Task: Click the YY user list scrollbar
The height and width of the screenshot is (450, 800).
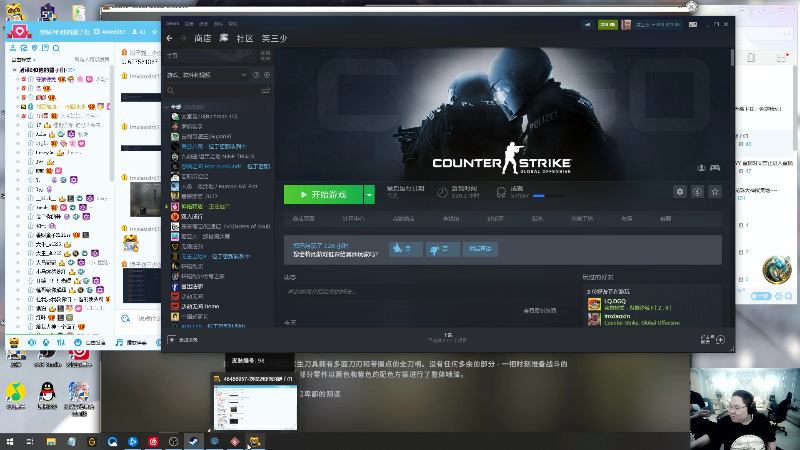Action: pos(112,125)
